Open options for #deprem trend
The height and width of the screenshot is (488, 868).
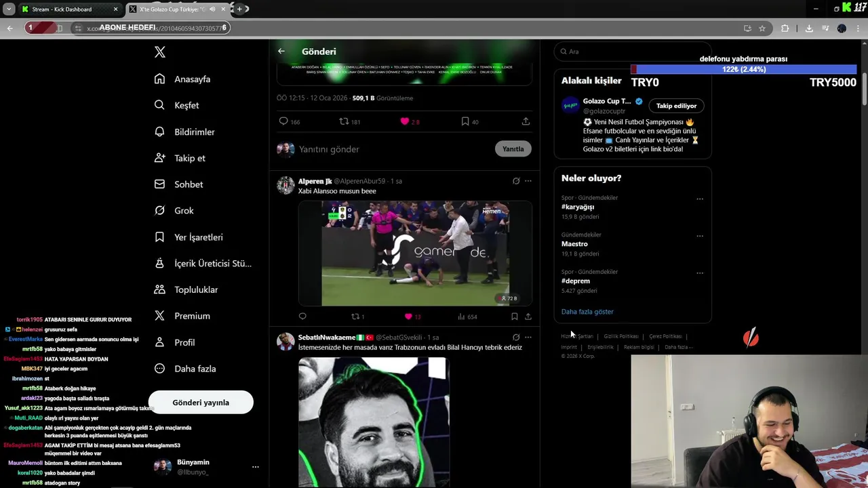(x=700, y=273)
